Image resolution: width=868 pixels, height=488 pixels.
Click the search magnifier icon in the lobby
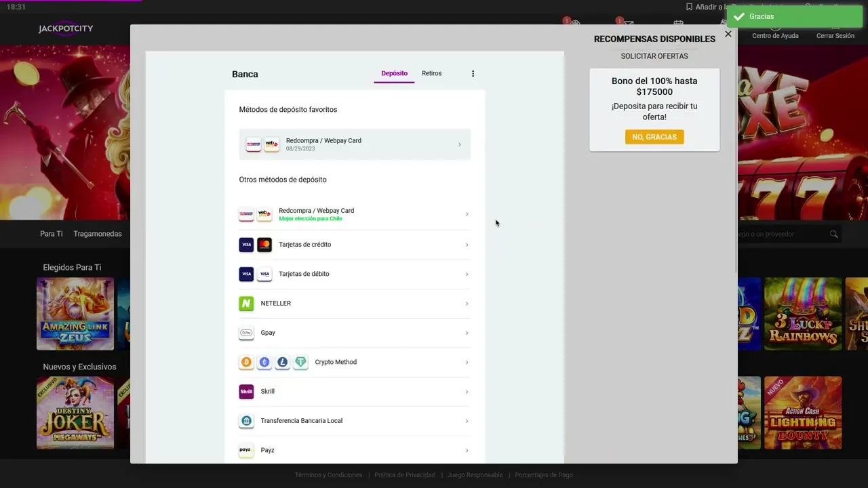833,234
